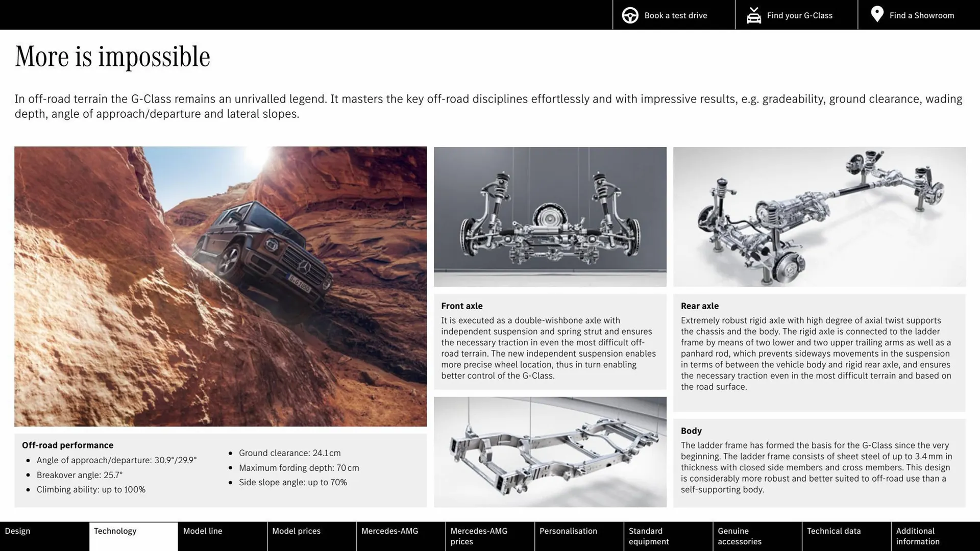Viewport: 980px width, 551px height.
Task: Click the car configurator icon beside Find your G-Class
Action: pyautogui.click(x=753, y=15)
